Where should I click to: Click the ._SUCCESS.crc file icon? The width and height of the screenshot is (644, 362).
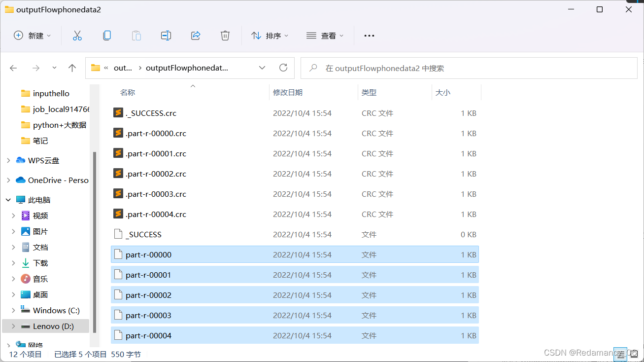pyautogui.click(x=118, y=113)
